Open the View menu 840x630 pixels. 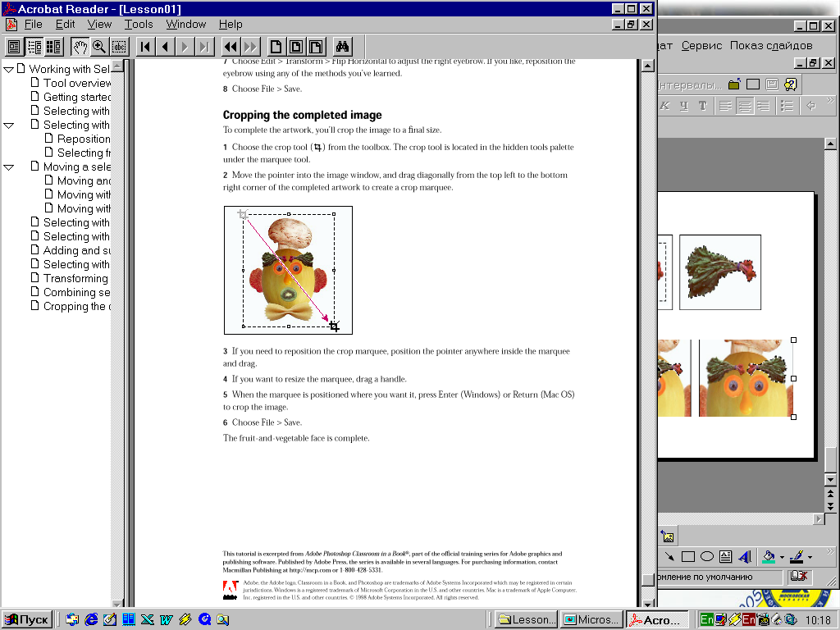point(99,24)
